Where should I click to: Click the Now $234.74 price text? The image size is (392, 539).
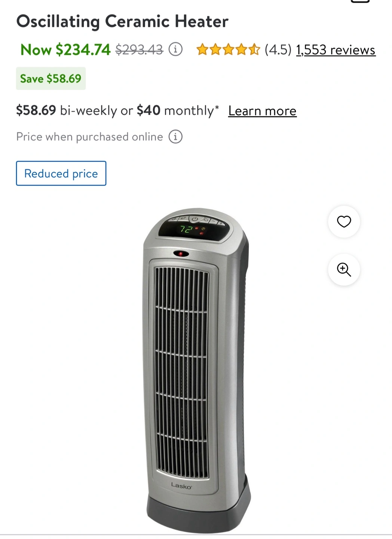(x=65, y=49)
